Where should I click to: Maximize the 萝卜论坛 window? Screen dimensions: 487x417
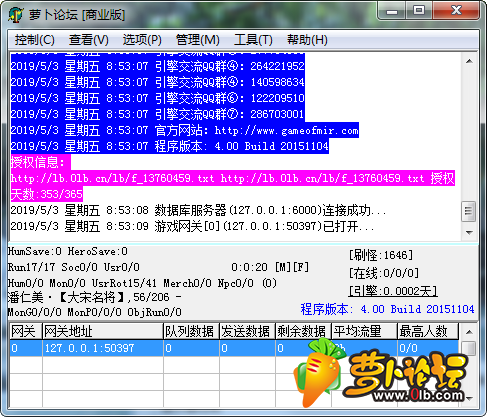point(419,11)
